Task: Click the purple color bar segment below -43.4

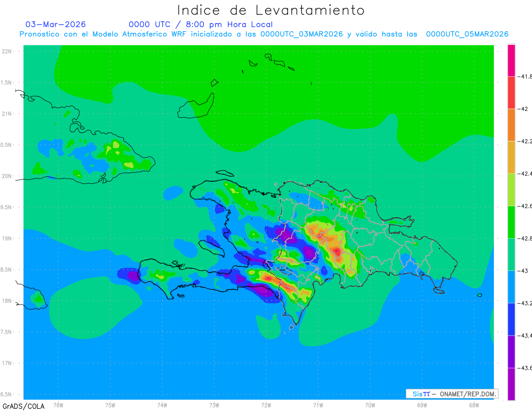Action: (511, 352)
